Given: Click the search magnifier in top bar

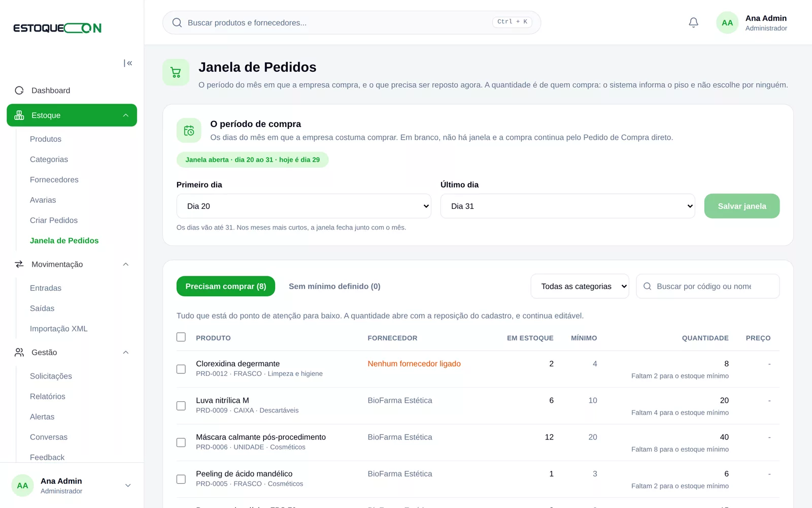Looking at the screenshot, I should coord(177,23).
